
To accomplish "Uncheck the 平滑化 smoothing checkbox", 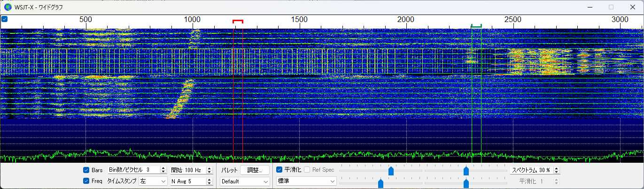I will [x=279, y=169].
